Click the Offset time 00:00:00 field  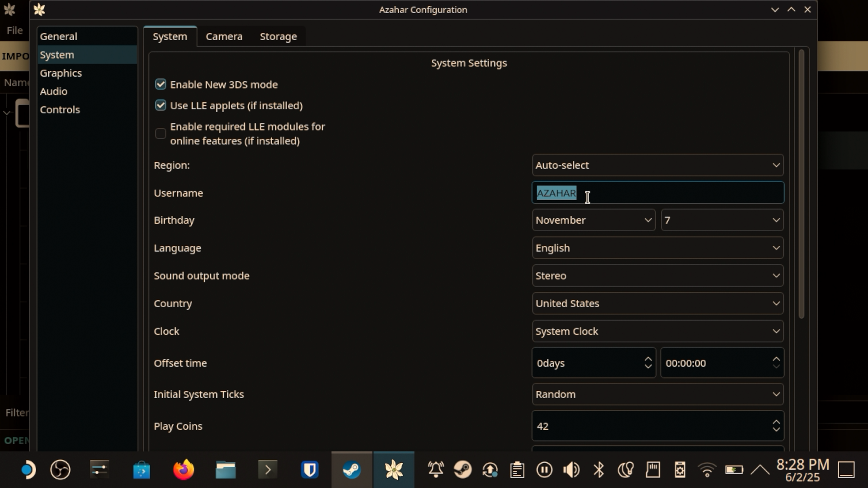pos(722,363)
